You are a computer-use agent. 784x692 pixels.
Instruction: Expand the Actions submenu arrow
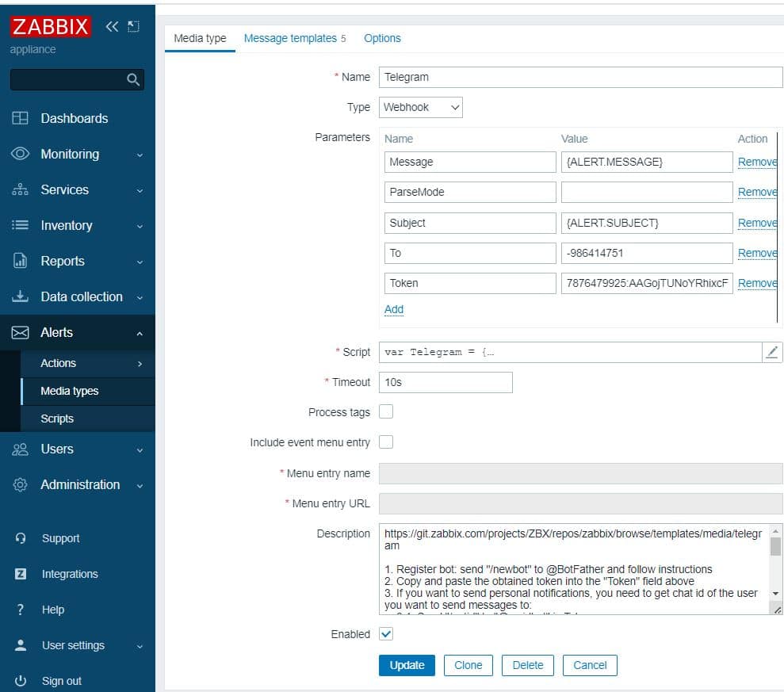tap(140, 364)
